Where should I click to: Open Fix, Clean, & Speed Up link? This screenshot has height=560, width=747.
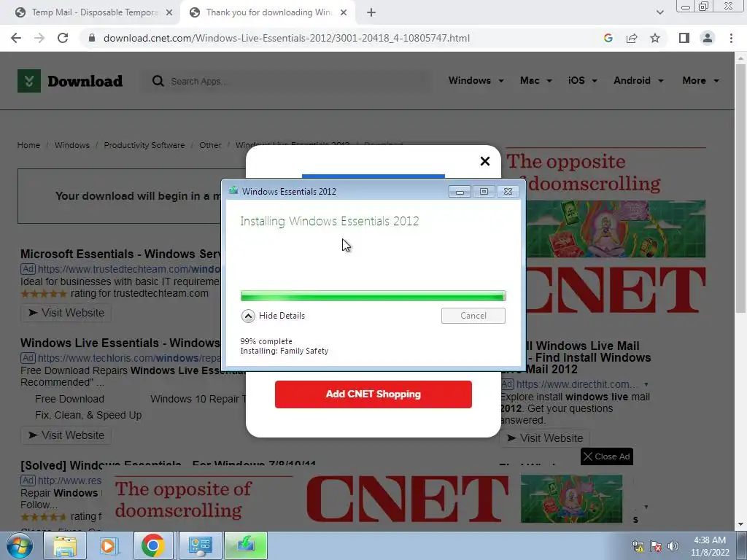(x=88, y=415)
